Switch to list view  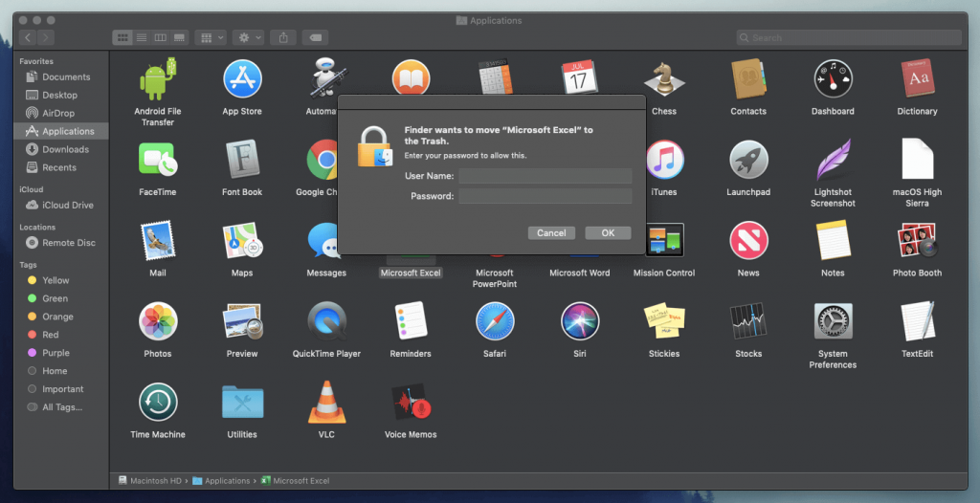[x=142, y=37]
